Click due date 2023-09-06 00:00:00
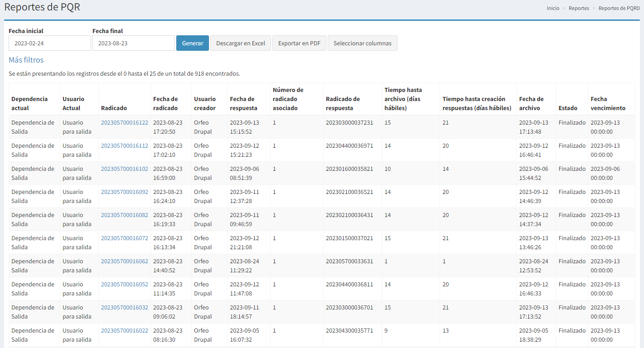Screen dimensions: 644x348 pyautogui.click(x=605, y=173)
